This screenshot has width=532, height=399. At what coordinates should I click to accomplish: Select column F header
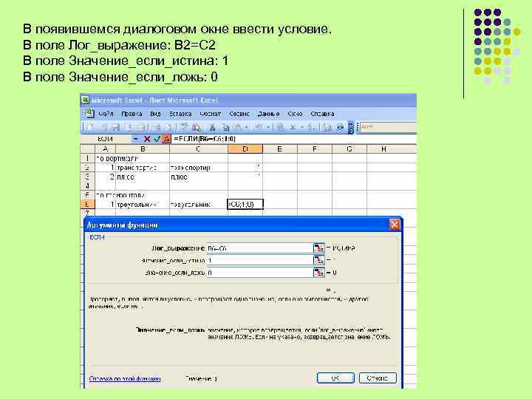point(315,149)
